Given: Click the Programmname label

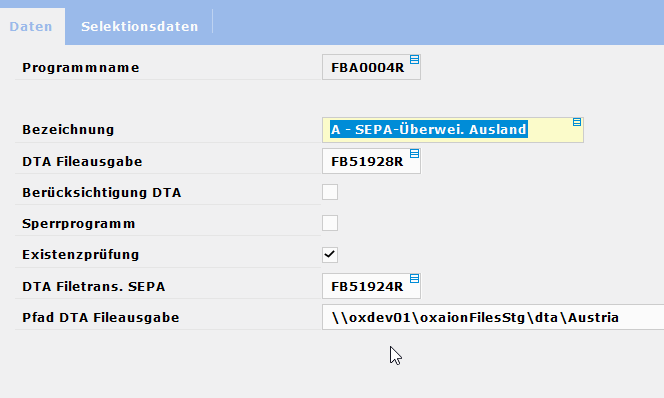Looking at the screenshot, I should point(80,68).
